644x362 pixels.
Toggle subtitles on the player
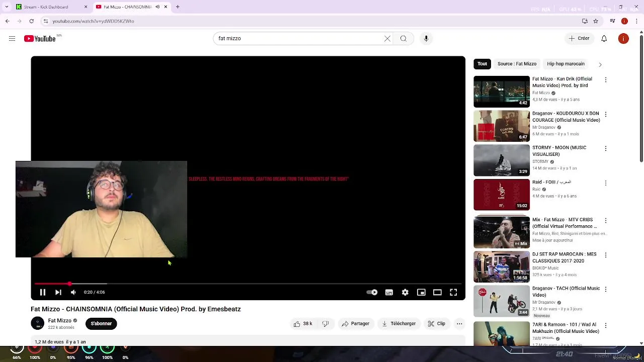coord(389,292)
